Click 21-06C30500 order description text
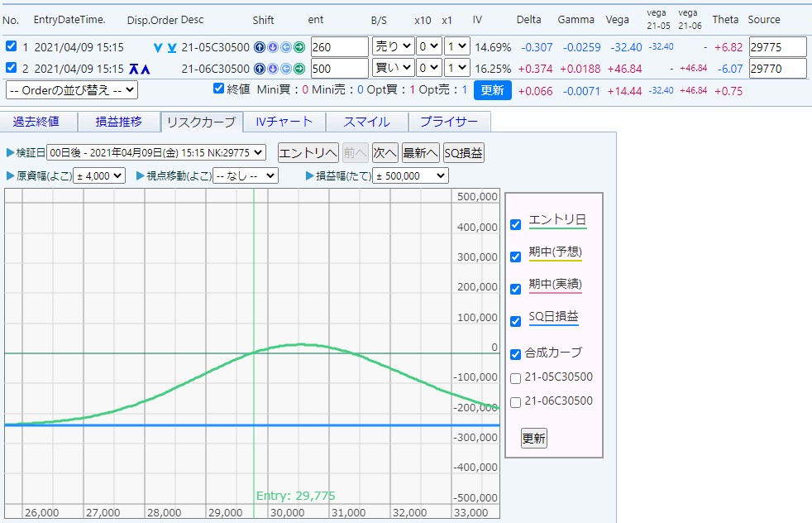 tap(216, 69)
